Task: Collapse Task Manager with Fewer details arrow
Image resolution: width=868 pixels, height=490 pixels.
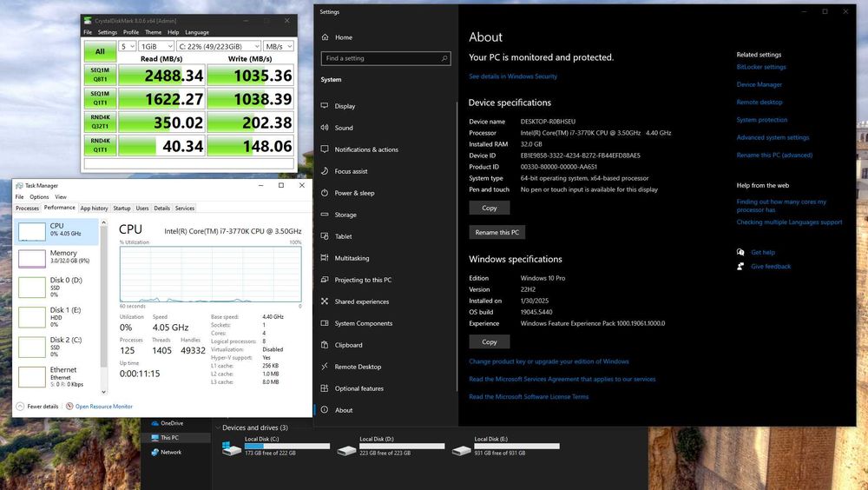Action: coord(20,407)
